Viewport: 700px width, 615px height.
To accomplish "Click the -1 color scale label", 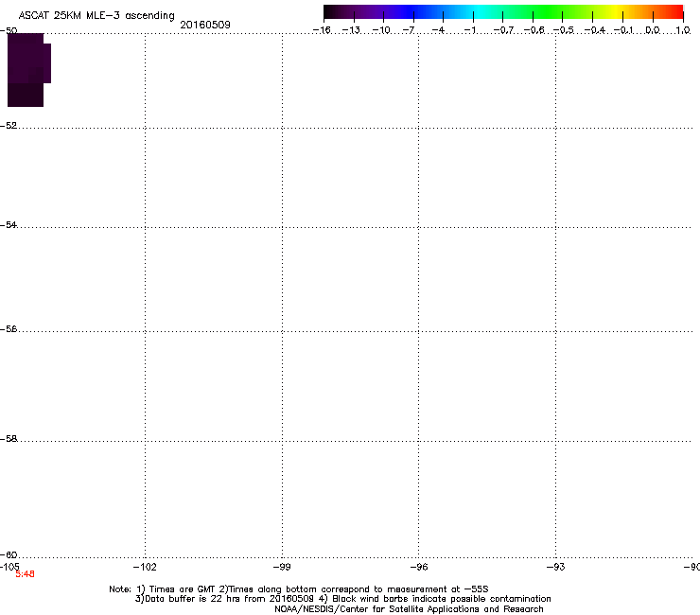I will click(469, 30).
